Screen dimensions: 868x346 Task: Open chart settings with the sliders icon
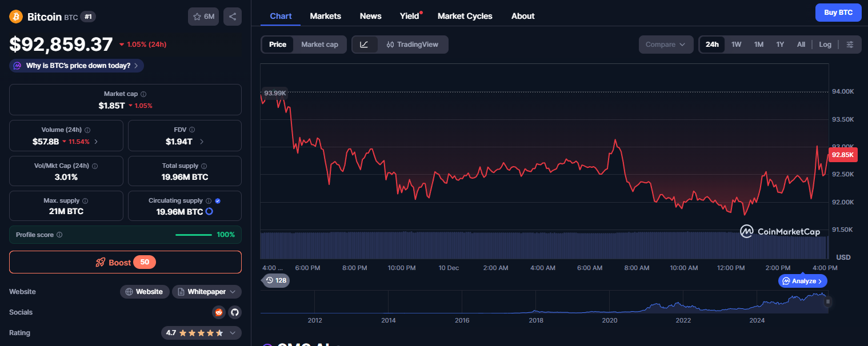click(x=850, y=44)
